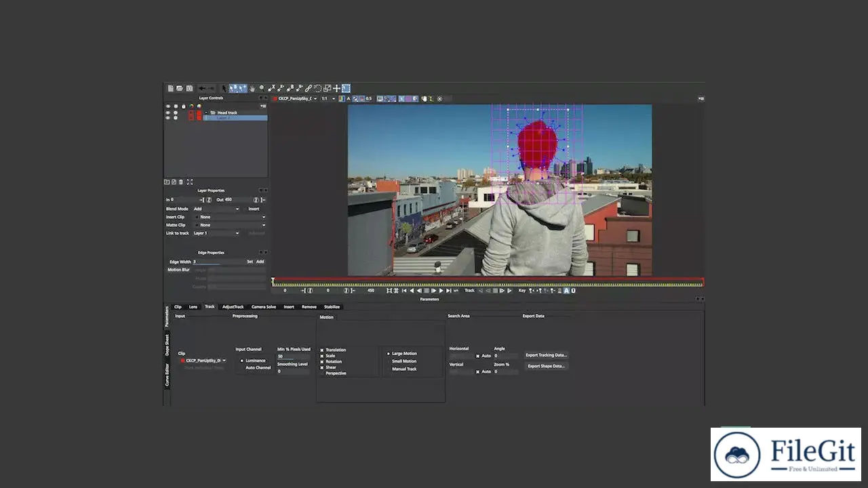Click the Delete layer trash icon
The width and height of the screenshot is (868, 488).
coord(181,182)
